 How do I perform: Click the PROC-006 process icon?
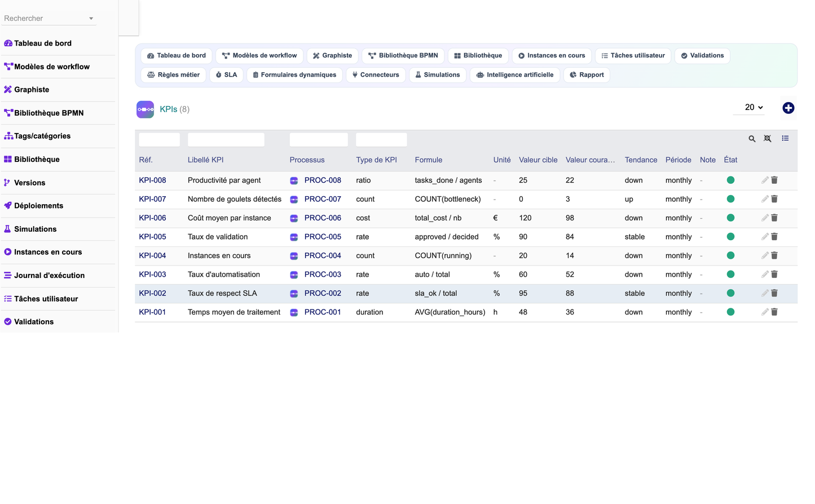coord(294,218)
